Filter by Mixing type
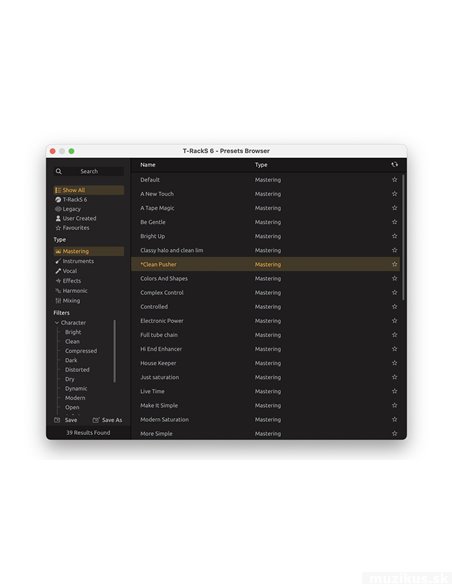The width and height of the screenshot is (452, 584). point(68,301)
